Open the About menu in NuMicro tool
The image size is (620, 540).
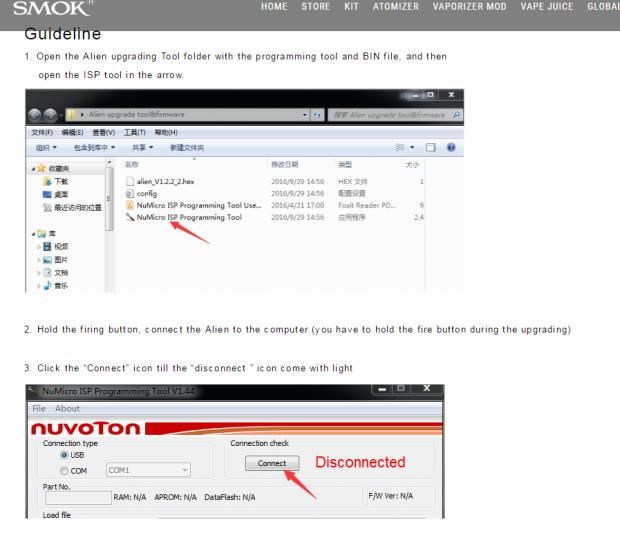pos(67,409)
